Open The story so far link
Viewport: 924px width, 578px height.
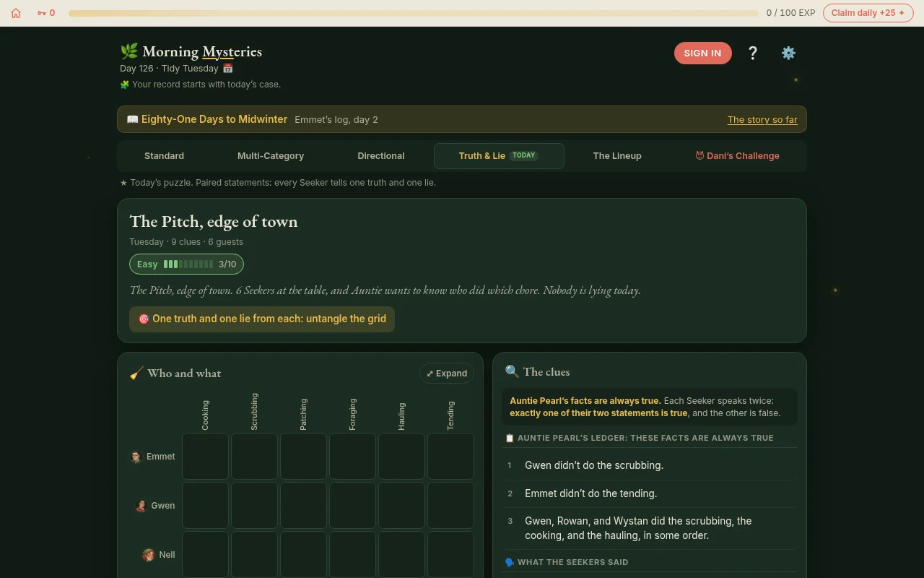coord(762,120)
